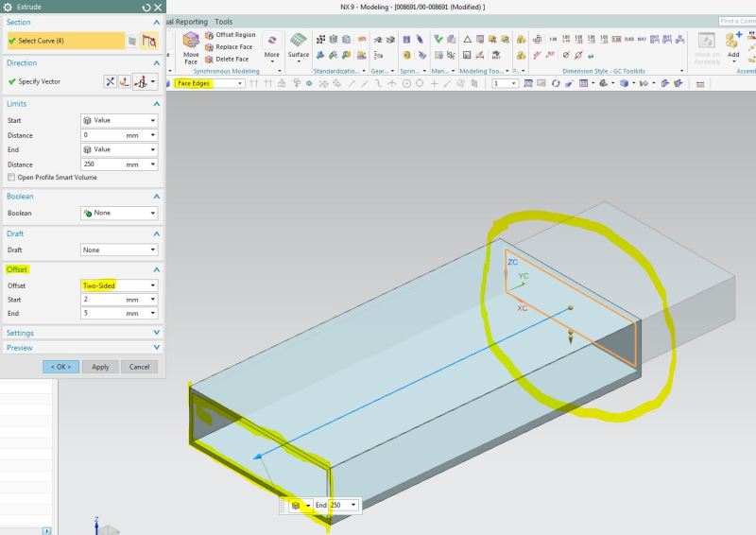Expand the Settings group
This screenshot has height=535, width=756.
[x=156, y=333]
